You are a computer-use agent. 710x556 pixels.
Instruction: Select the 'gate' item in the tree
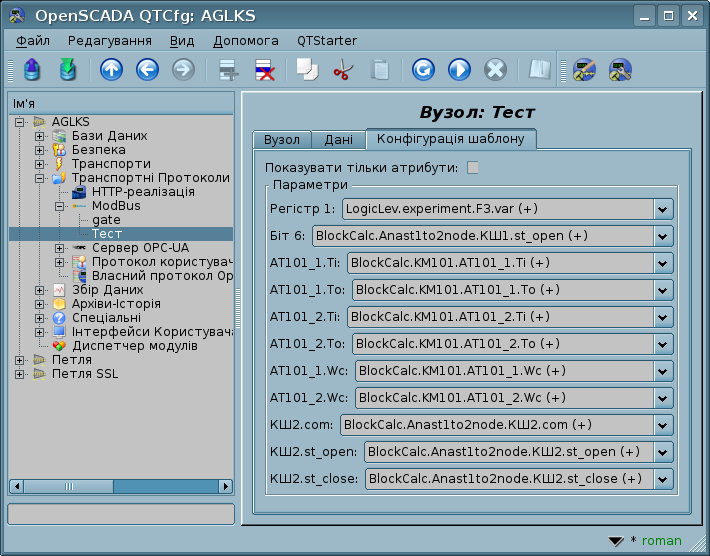(x=106, y=219)
